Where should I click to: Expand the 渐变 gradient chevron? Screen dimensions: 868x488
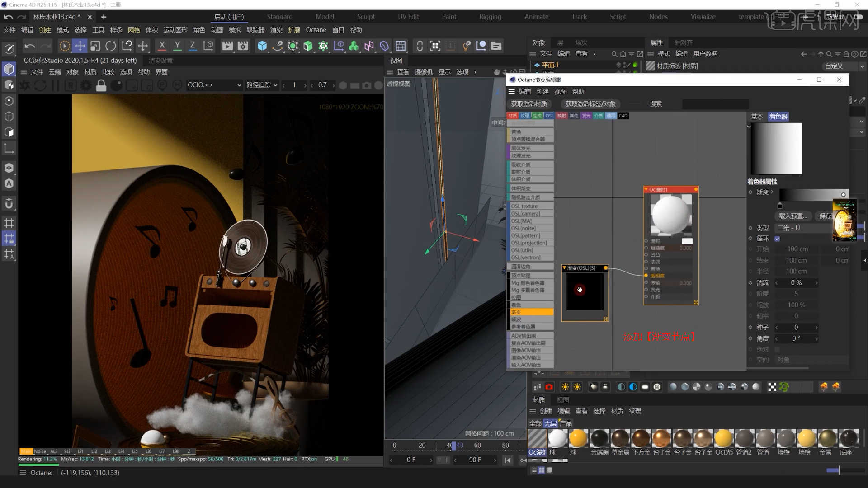[x=772, y=192]
